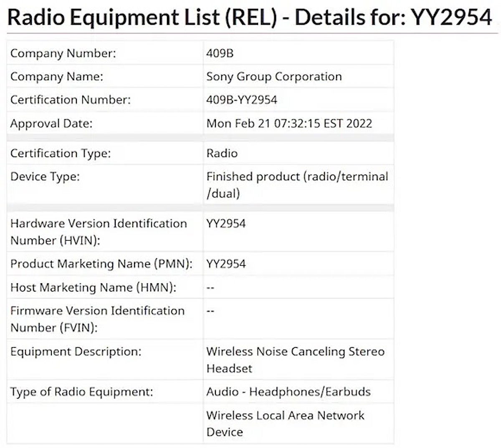Select the 'Certification Number:' label
501x448 pixels.
pos(71,100)
